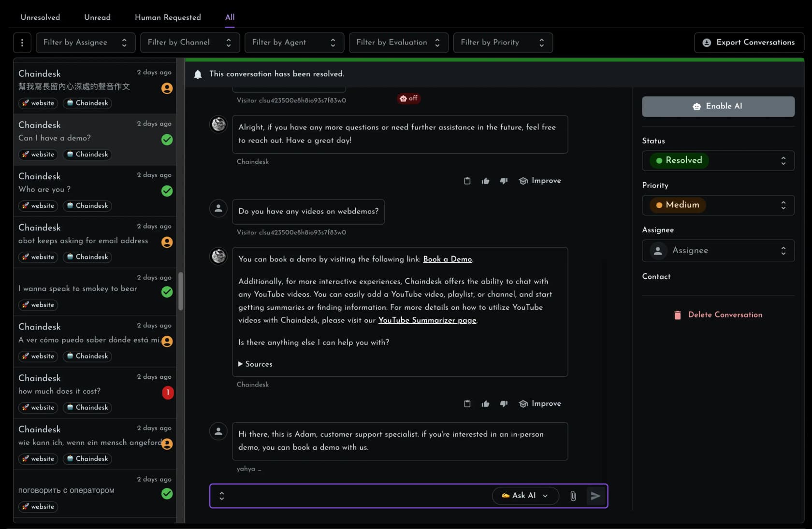Image resolution: width=812 pixels, height=529 pixels.
Task: Open the Priority dropdown showing Medium
Action: click(x=718, y=205)
